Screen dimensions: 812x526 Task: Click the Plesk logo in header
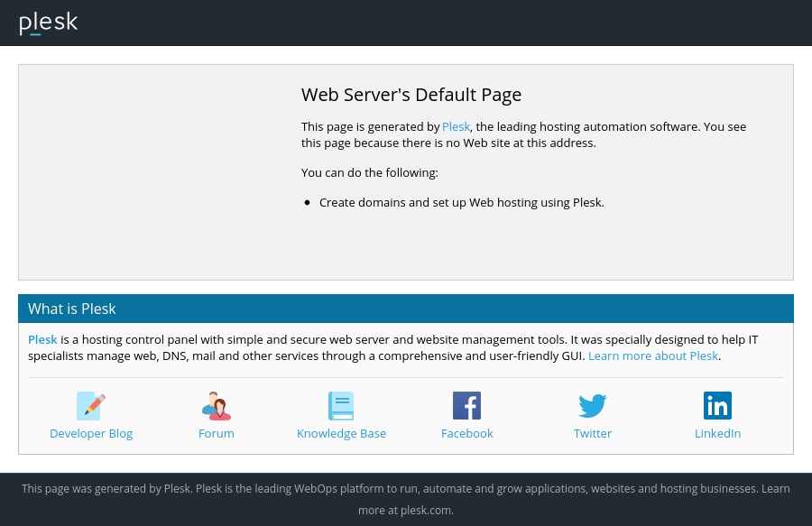(x=49, y=23)
